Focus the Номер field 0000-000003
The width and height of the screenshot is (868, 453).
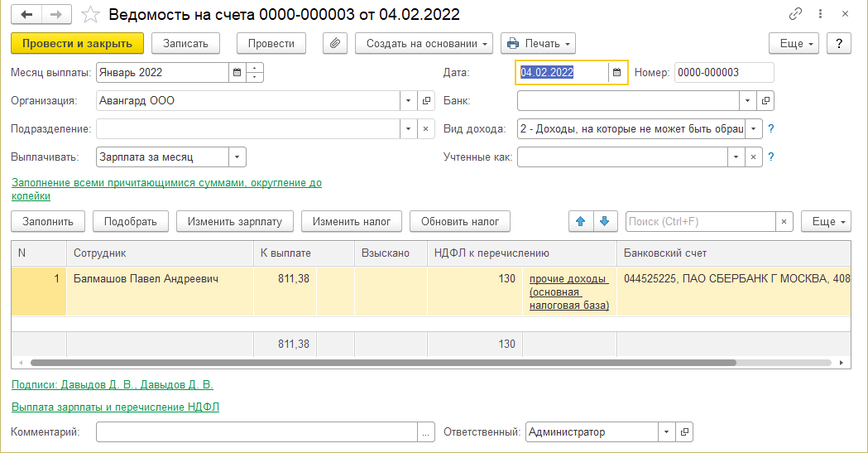724,73
